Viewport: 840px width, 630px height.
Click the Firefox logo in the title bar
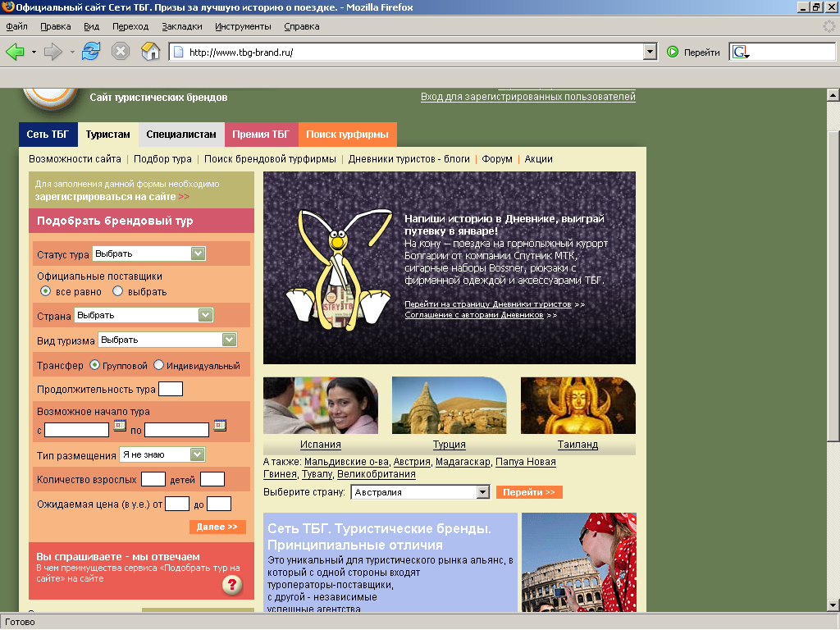(7, 7)
